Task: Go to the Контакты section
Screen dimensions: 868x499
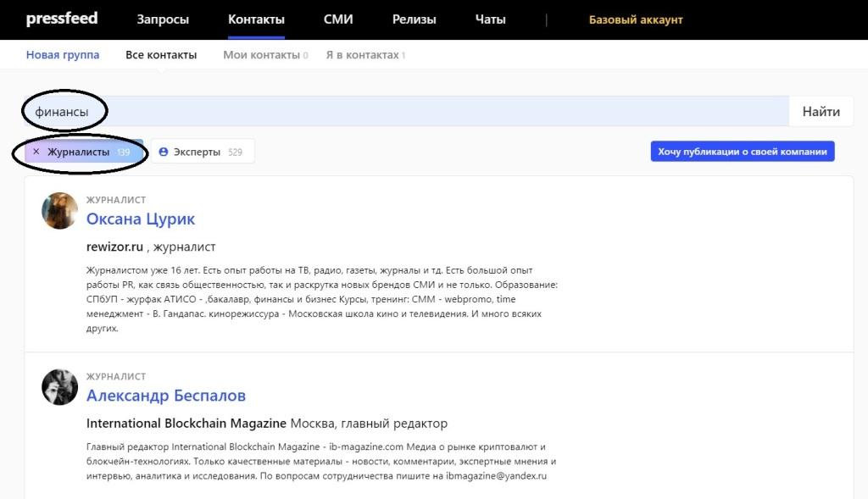Action: tap(256, 19)
